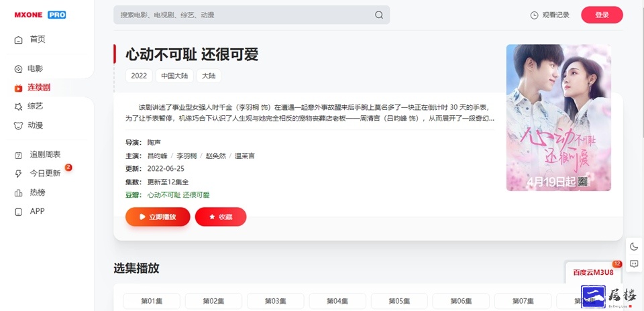Click the 选集播放 heading

coord(136,268)
